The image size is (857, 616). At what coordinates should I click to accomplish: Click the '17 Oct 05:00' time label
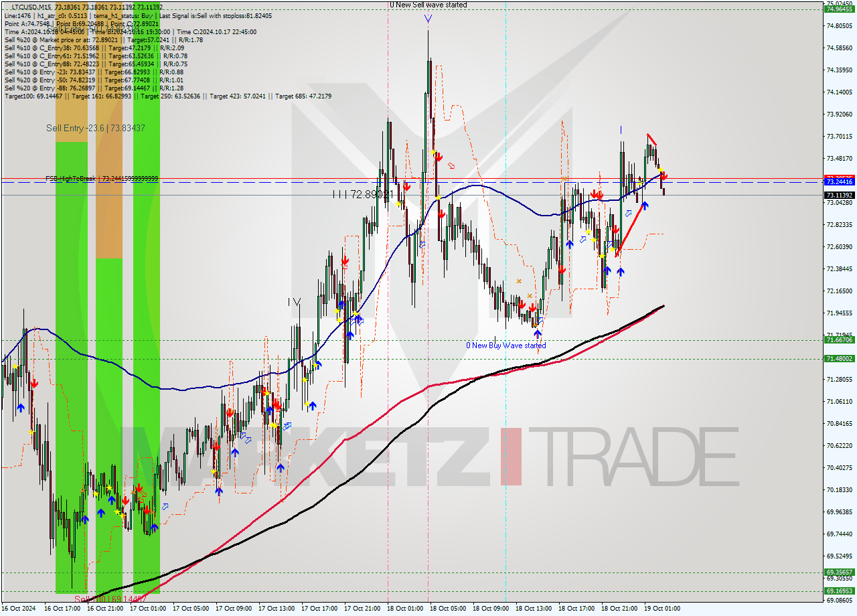(x=191, y=608)
